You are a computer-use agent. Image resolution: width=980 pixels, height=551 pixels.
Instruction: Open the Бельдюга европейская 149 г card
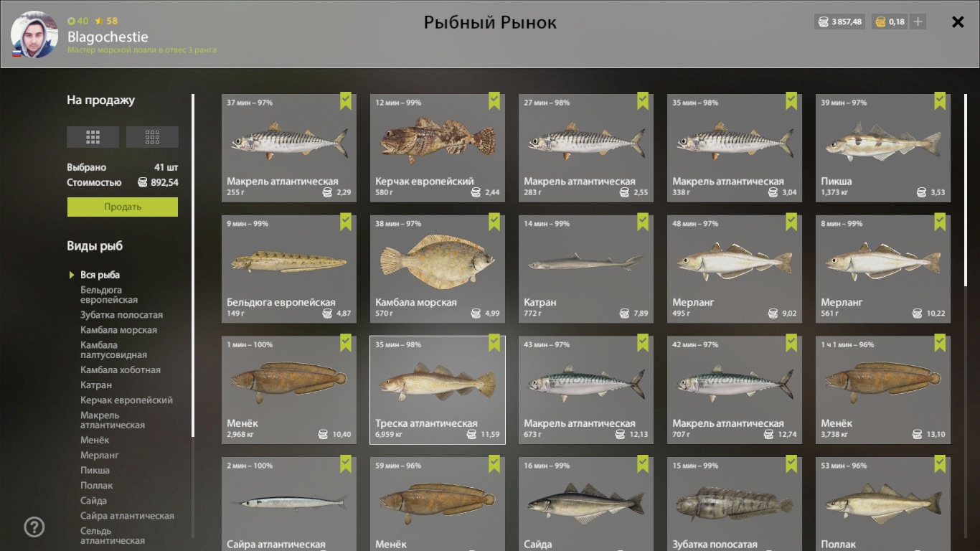tap(289, 269)
